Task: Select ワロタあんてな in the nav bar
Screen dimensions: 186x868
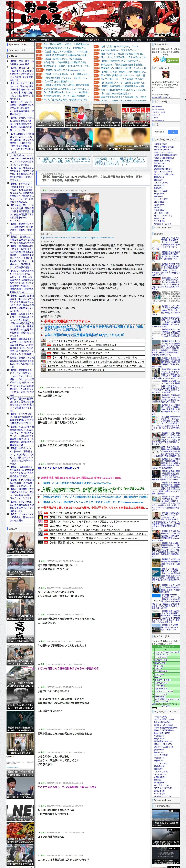Action: pyautogui.click(x=92, y=40)
